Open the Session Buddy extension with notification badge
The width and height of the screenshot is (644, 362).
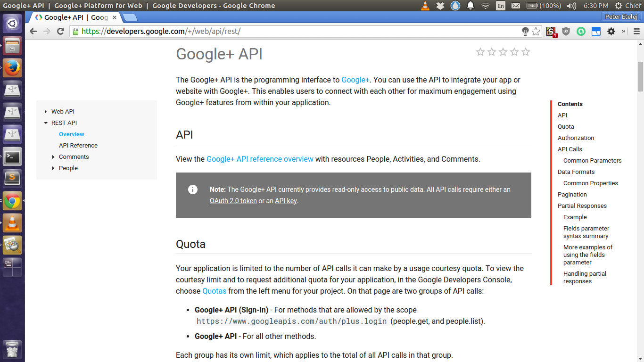click(x=551, y=31)
